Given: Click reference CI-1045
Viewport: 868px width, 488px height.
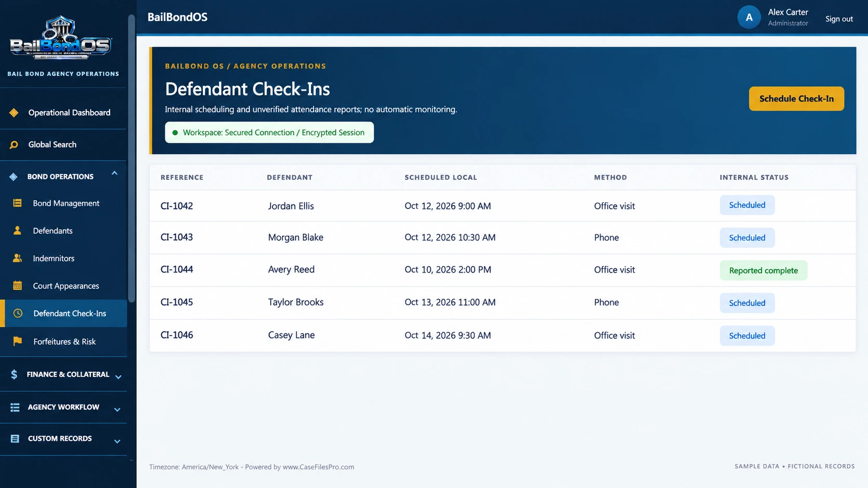Looking at the screenshot, I should coord(177,302).
